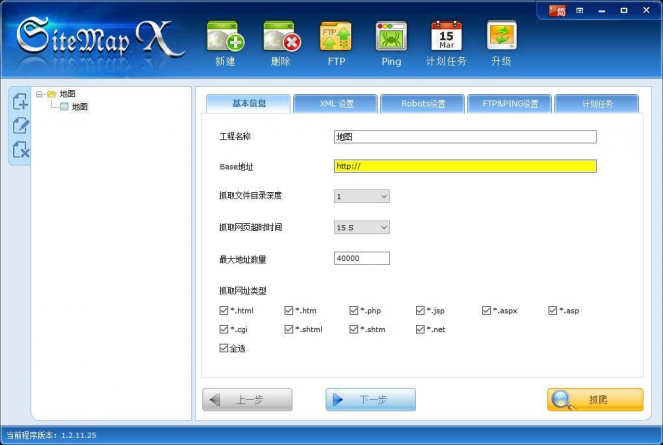The image size is (663, 445).
Task: Click the SiteMap X logo
Action: pyautogui.click(x=100, y=39)
